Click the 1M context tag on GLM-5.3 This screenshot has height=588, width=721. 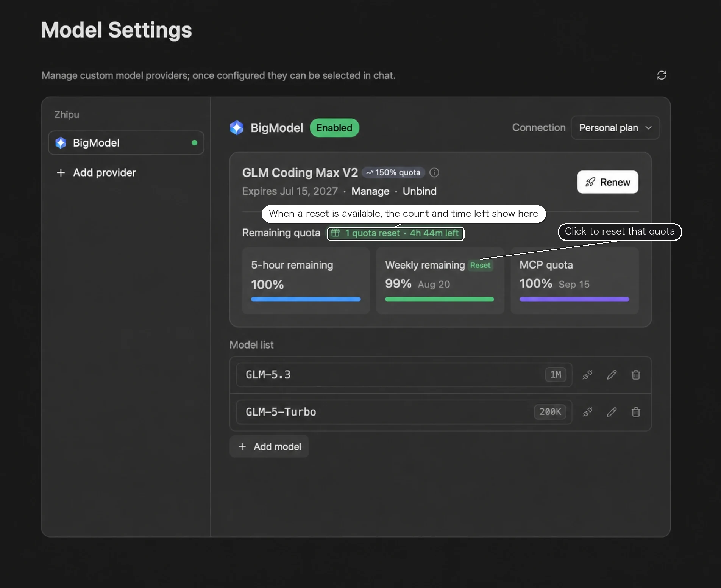pos(556,375)
